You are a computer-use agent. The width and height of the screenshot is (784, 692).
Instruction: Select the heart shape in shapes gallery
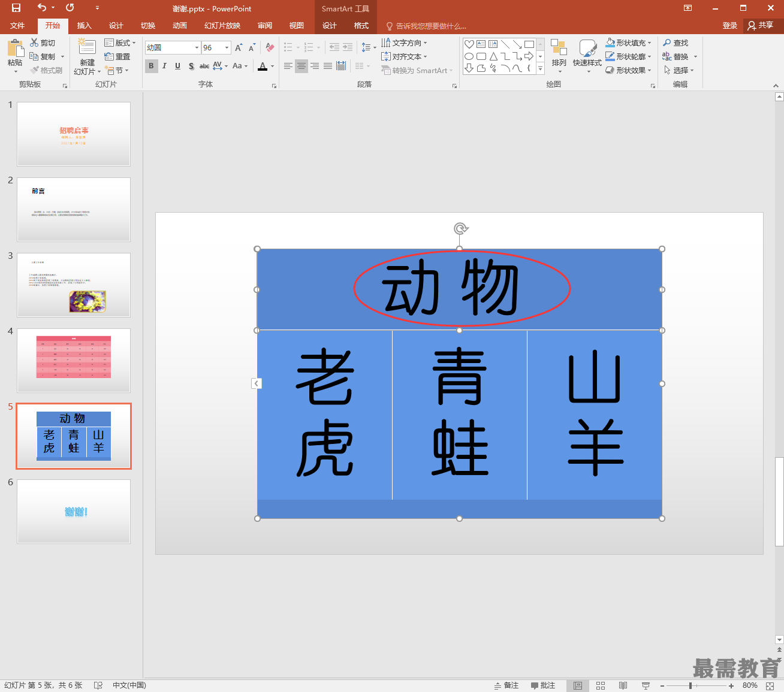[x=469, y=44]
